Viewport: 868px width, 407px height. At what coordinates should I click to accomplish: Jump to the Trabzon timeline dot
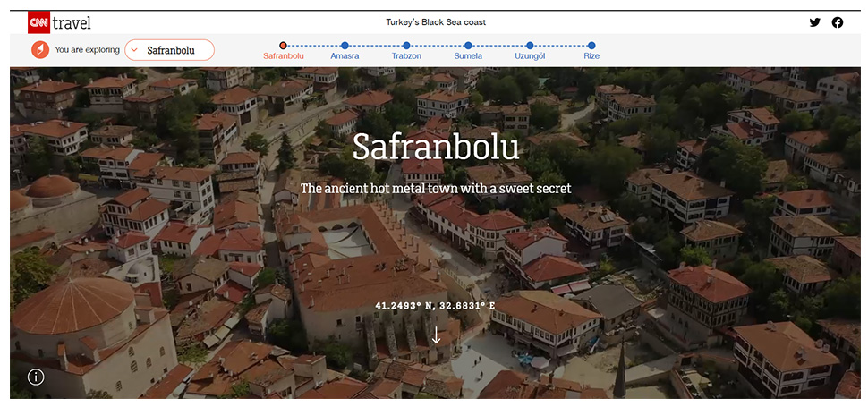pyautogui.click(x=406, y=46)
